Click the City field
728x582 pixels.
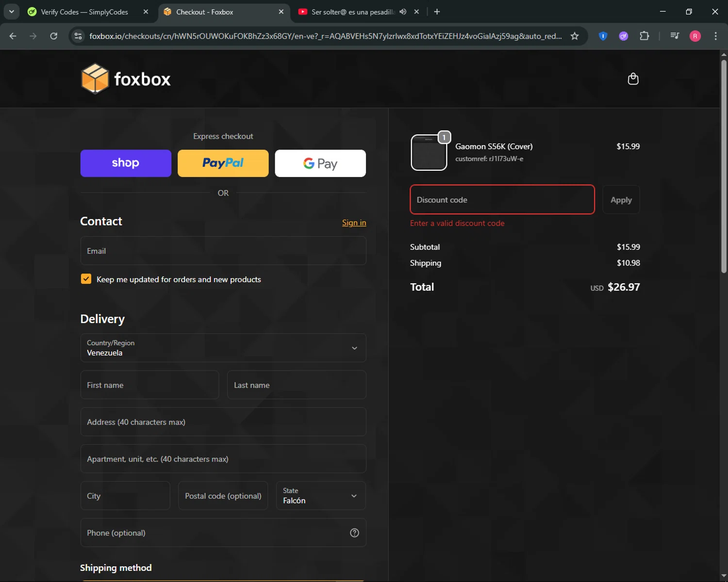point(125,496)
